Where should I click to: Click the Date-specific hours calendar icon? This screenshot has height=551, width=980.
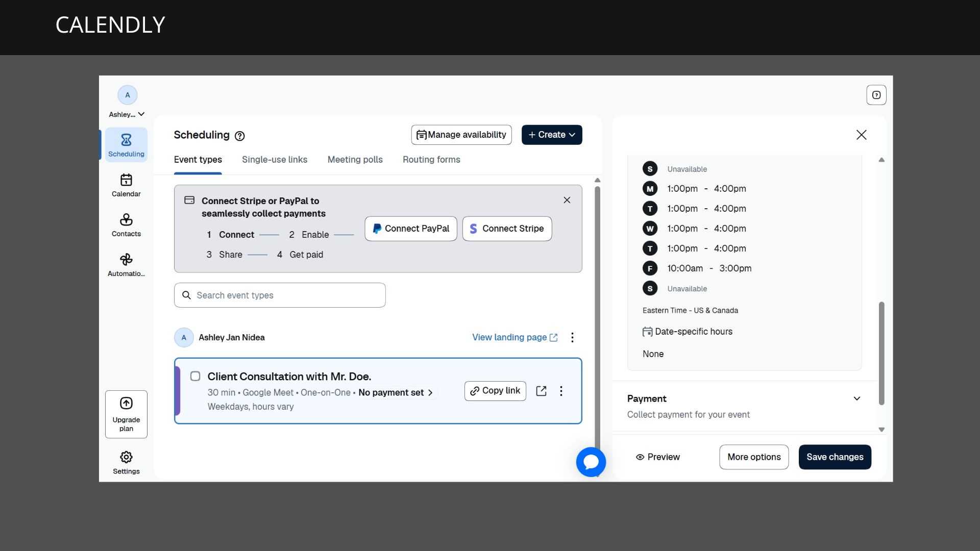(647, 332)
